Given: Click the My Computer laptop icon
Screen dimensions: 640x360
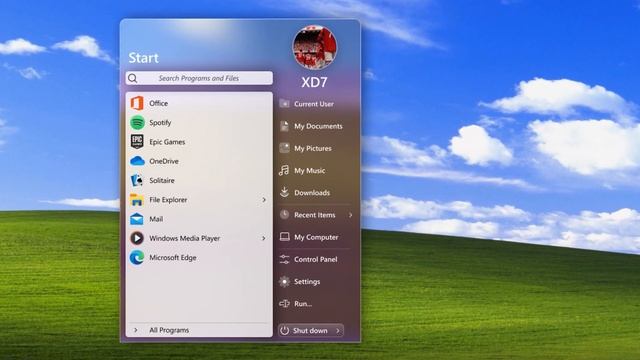Looking at the screenshot, I should [284, 237].
